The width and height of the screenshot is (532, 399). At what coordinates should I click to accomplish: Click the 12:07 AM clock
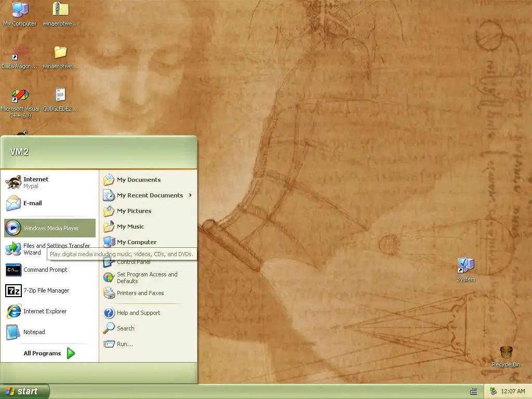pyautogui.click(x=513, y=391)
